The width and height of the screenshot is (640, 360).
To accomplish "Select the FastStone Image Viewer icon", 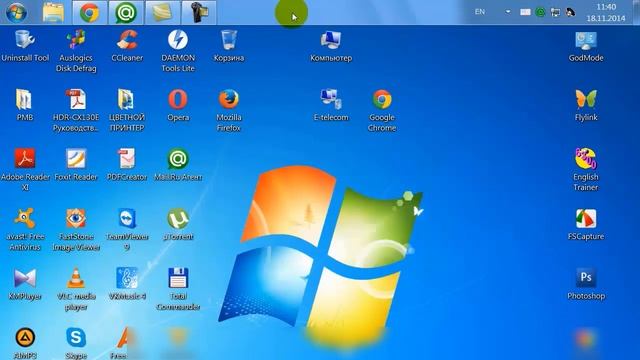I will click(76, 229).
